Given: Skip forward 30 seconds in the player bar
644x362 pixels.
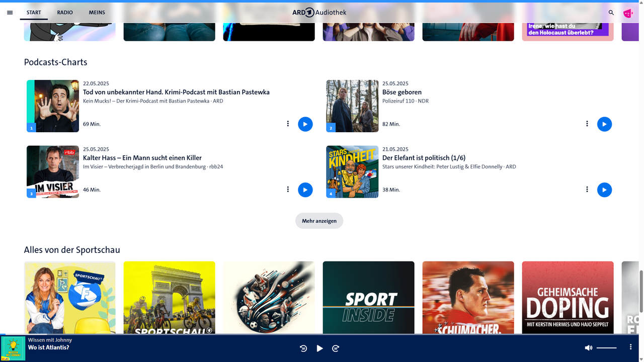Looking at the screenshot, I should click(x=336, y=348).
